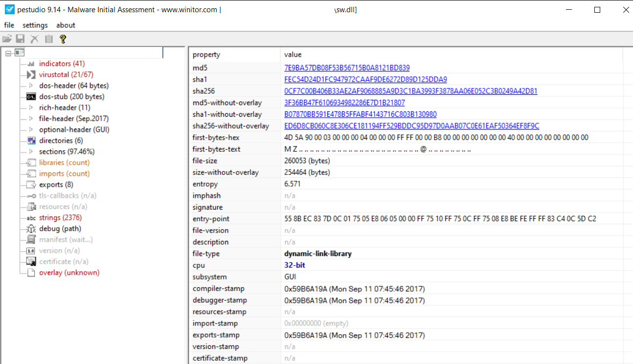This screenshot has width=633, height=364.
Task: Open the md5-without-overlay hash link
Action: [x=344, y=103]
